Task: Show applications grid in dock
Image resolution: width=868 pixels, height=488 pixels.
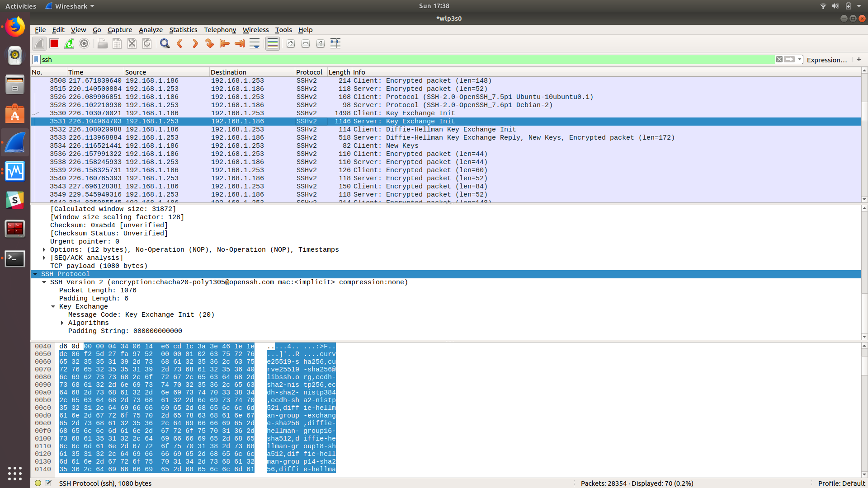Action: pos(15,473)
